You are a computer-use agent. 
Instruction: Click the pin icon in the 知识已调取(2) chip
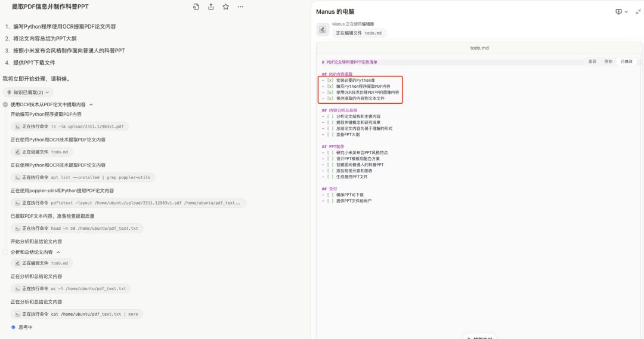(9, 93)
